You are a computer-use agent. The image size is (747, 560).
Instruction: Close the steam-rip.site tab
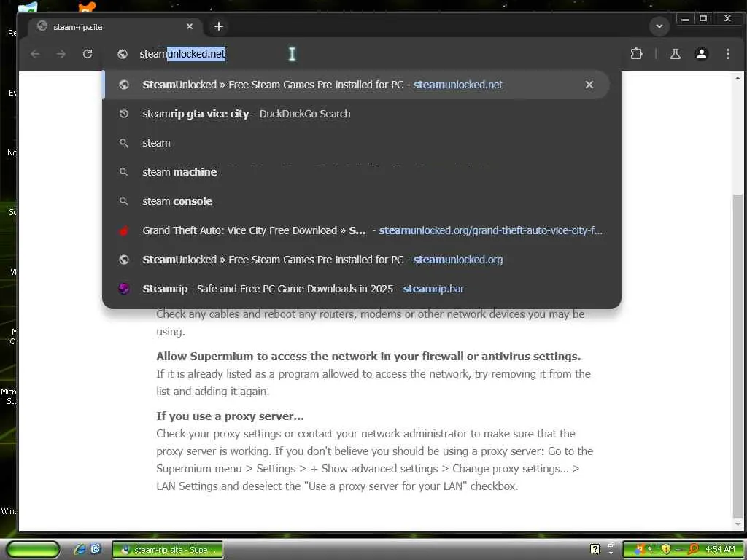190,27
